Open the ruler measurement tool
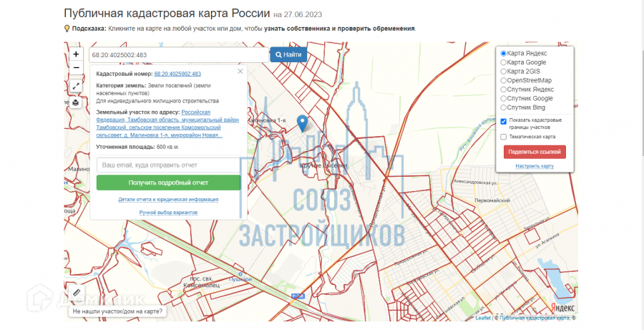 (76, 293)
